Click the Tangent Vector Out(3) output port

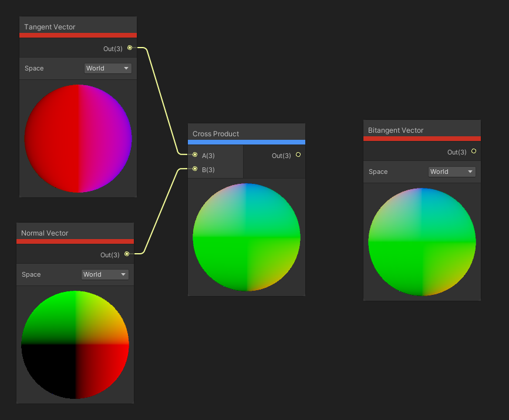pos(130,48)
